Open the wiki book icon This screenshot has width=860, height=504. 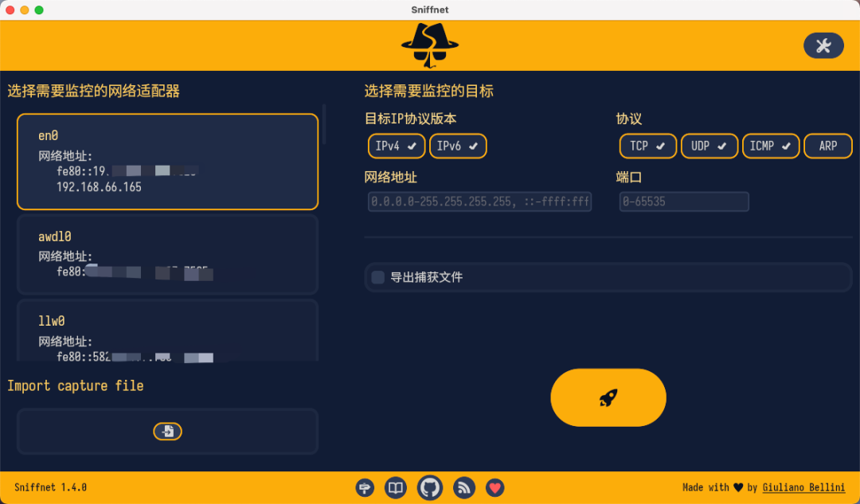coord(396,487)
